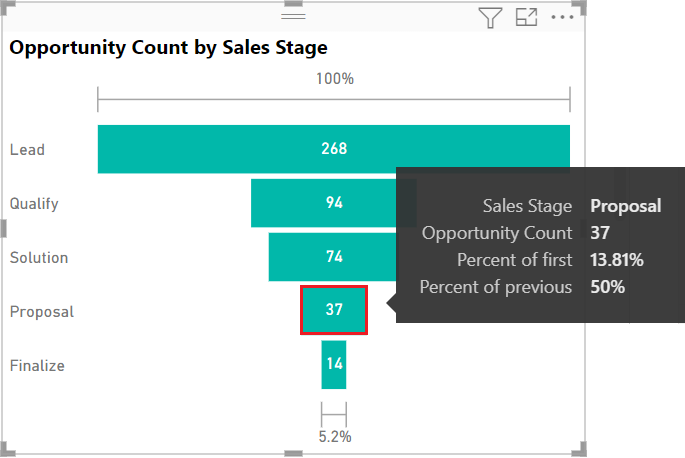Open the funnel visual's filter icon

click(x=490, y=17)
